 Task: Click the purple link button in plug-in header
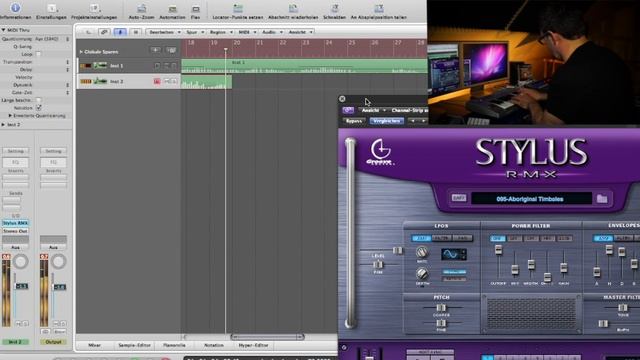click(x=348, y=110)
